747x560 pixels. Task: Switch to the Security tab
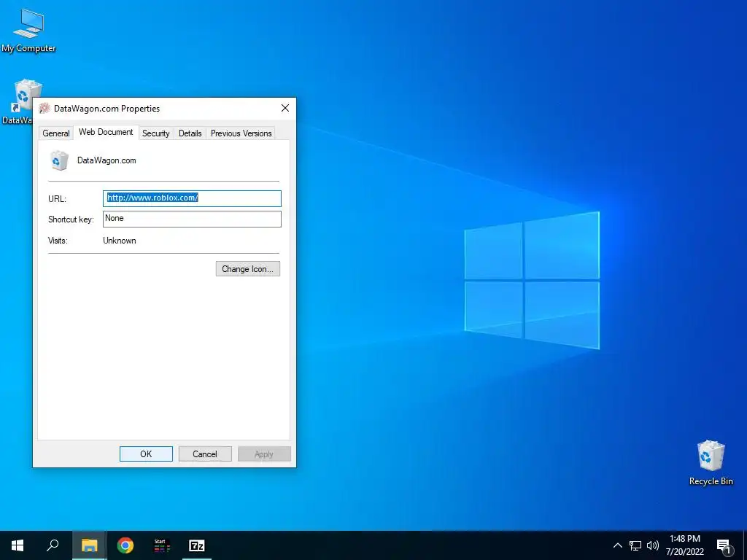pyautogui.click(x=156, y=133)
